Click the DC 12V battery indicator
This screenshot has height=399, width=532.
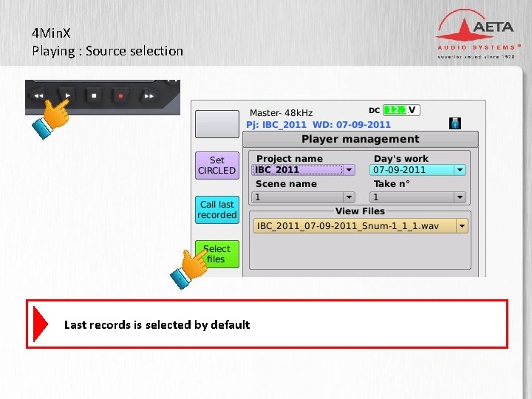tap(401, 110)
